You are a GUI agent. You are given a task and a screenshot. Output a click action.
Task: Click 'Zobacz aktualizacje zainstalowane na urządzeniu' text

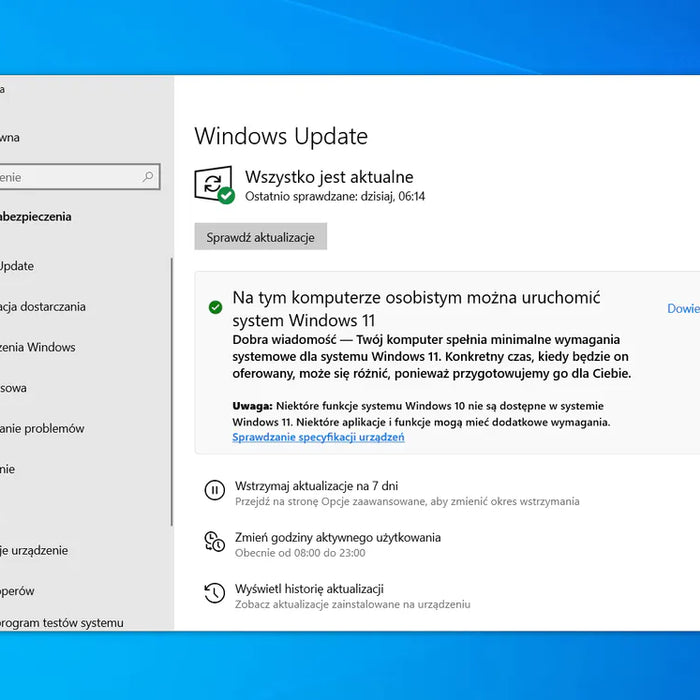pyautogui.click(x=353, y=604)
